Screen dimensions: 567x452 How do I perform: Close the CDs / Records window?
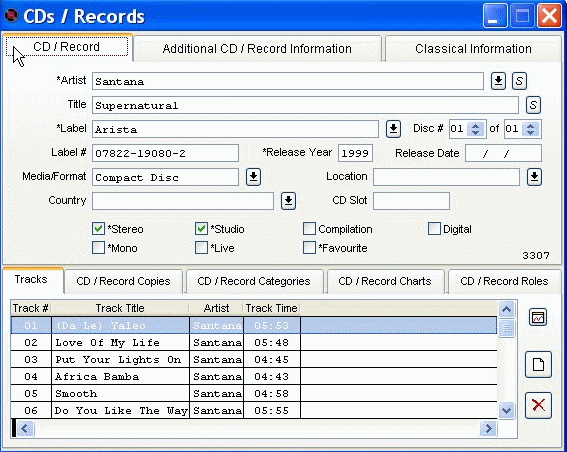(549, 16)
